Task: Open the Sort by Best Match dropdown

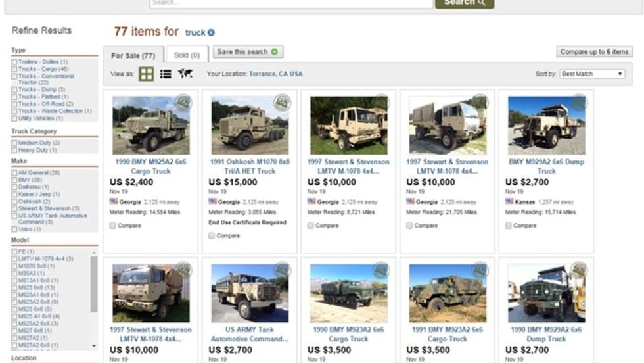Action: tap(592, 74)
